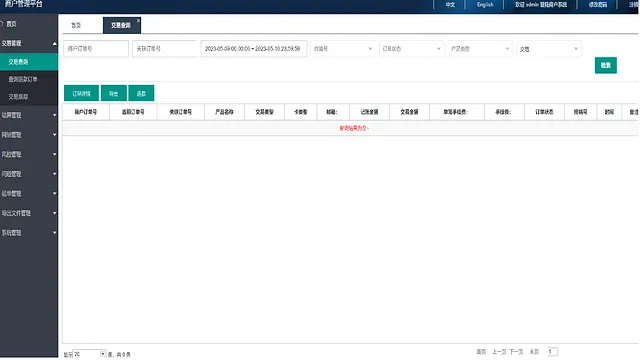Click the green 检索 search button
Screen dimensions: 640x360
pos(606,65)
